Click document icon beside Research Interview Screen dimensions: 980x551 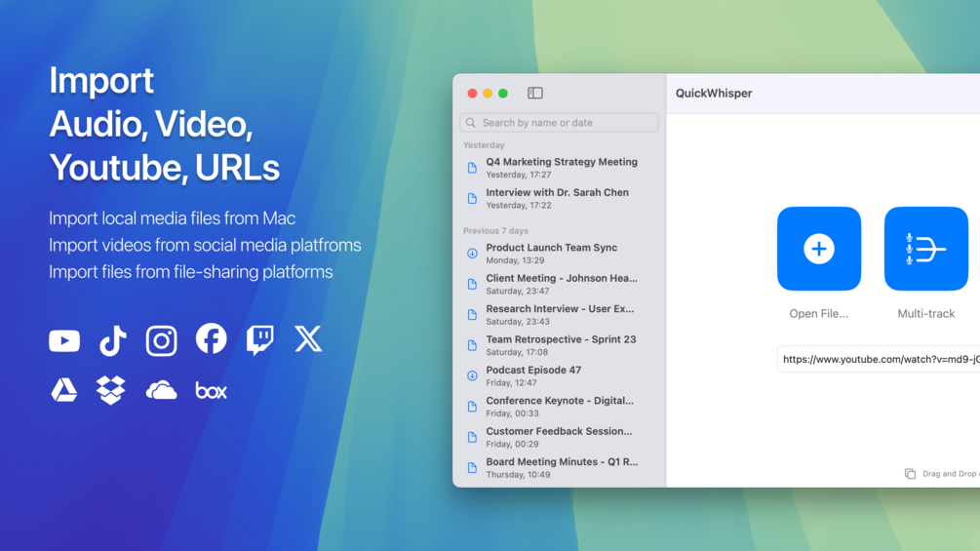(473, 314)
